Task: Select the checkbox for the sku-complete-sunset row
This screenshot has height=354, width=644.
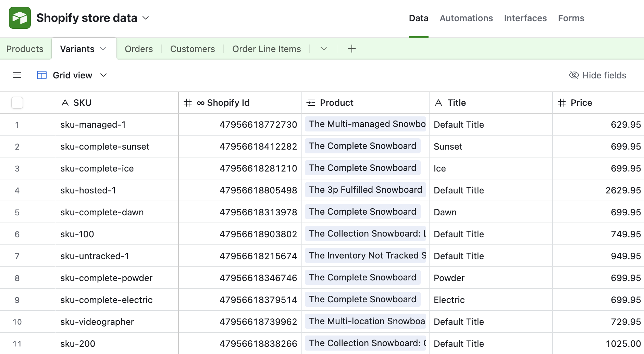Action: [17, 146]
